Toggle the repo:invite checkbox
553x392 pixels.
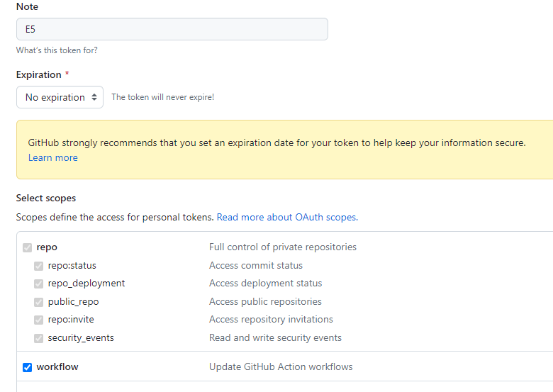tap(38, 320)
